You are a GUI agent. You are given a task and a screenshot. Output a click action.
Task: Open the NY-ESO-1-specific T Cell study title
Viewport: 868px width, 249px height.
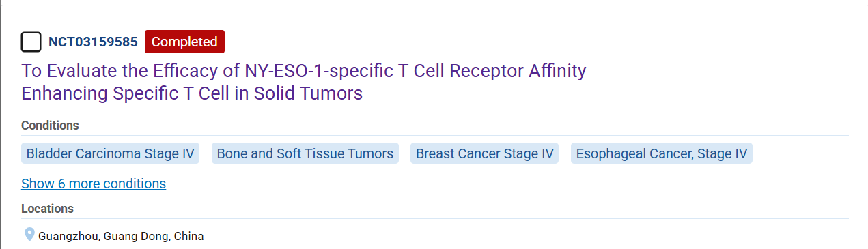coord(304,82)
